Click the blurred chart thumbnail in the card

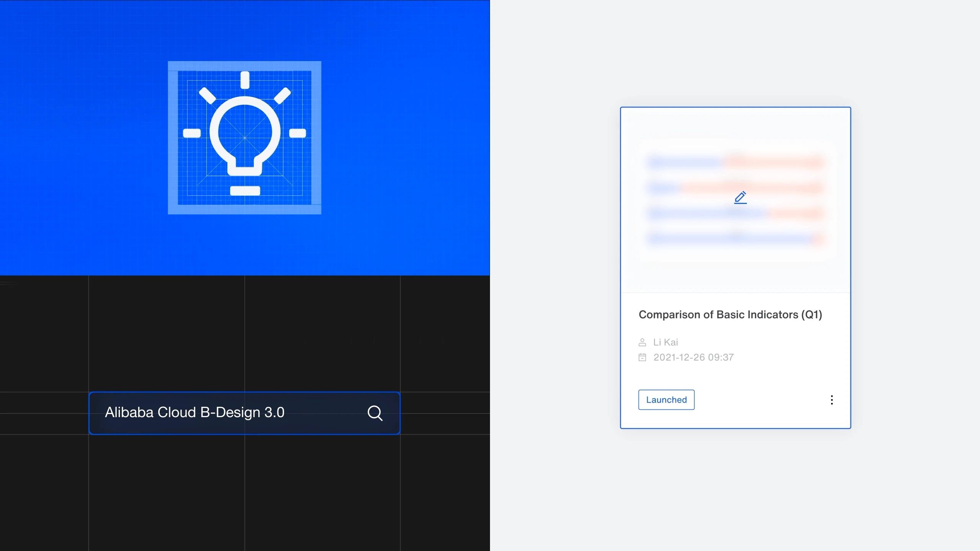pos(735,200)
